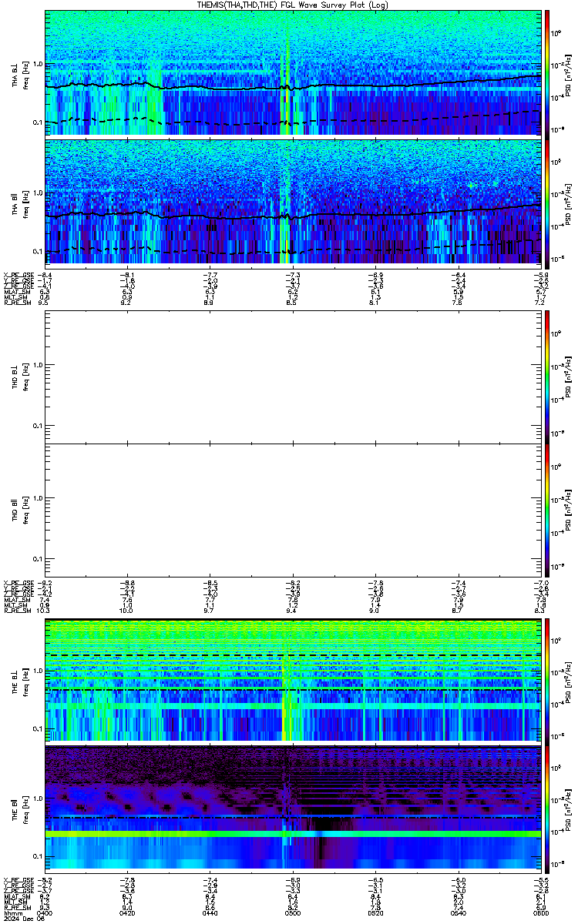Click the color bar beside THD B-parallel panel
Screen dimensions: 578x924
click(548, 509)
